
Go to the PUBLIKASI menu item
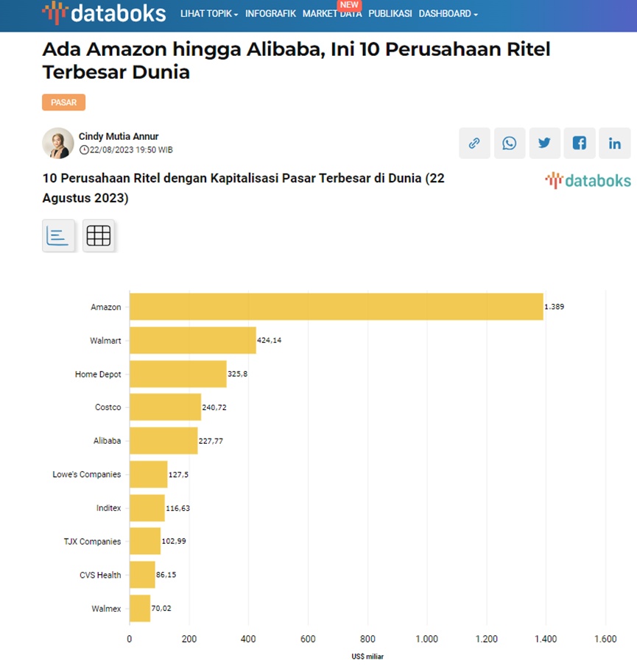tap(390, 14)
